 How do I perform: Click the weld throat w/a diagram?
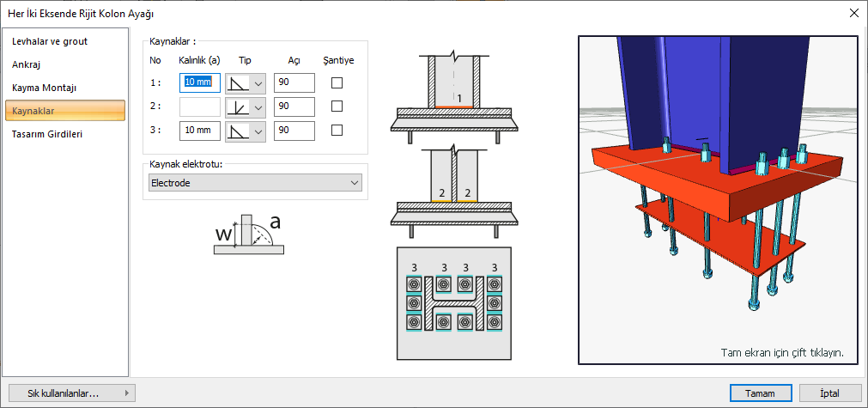point(249,235)
